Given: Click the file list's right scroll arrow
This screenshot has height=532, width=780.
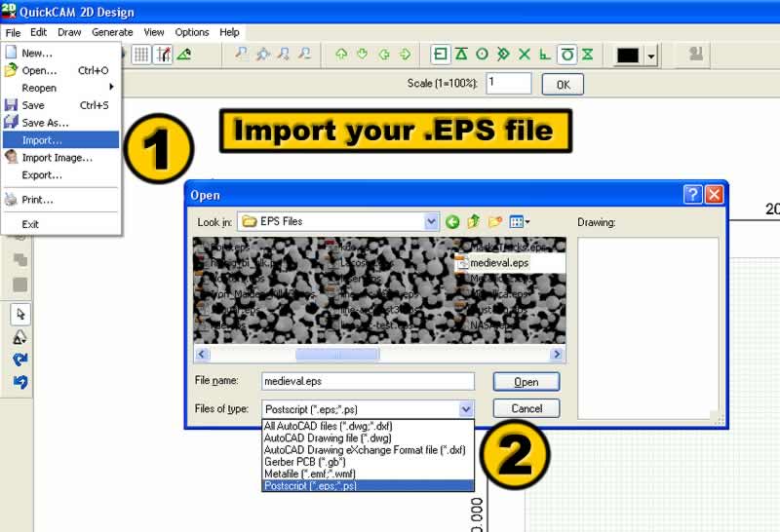Looking at the screenshot, I should pyautogui.click(x=557, y=354).
